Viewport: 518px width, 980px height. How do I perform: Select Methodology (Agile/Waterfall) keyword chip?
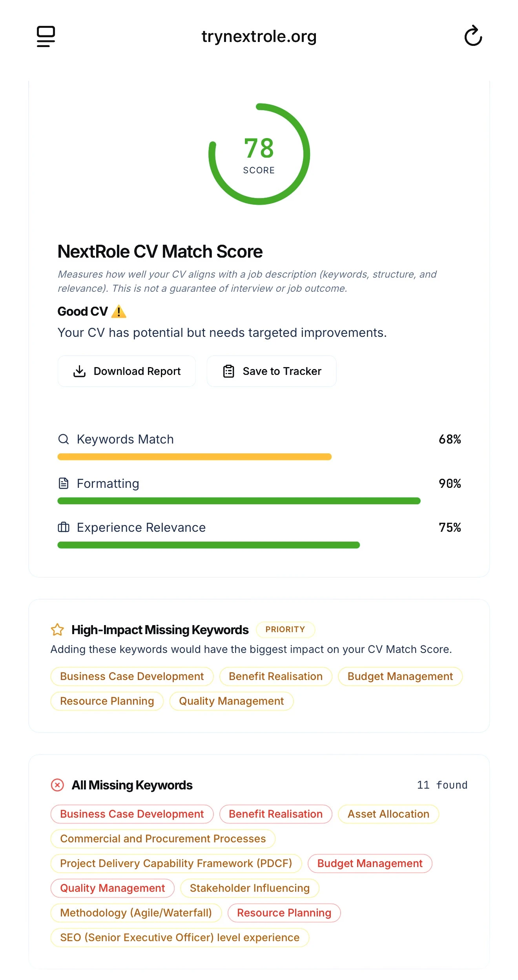coord(136,913)
